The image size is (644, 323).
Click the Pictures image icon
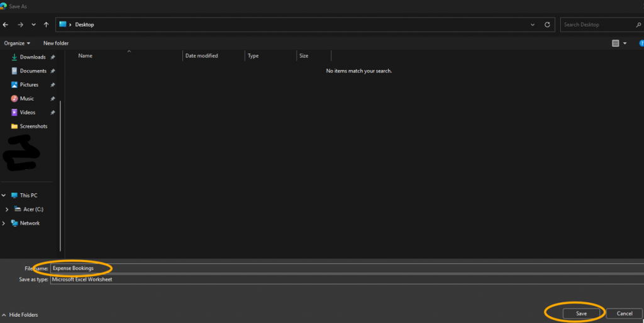(14, 84)
